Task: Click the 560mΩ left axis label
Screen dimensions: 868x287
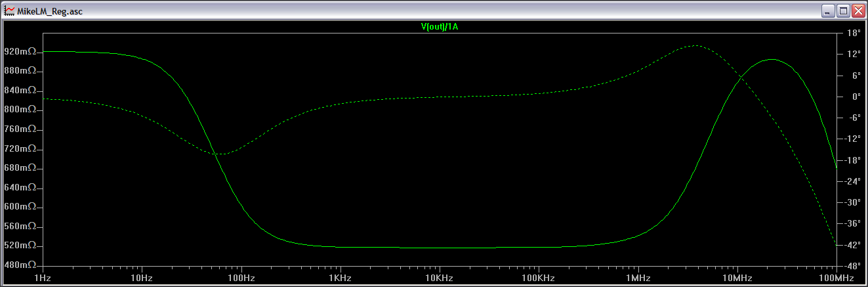Action: coord(19,226)
